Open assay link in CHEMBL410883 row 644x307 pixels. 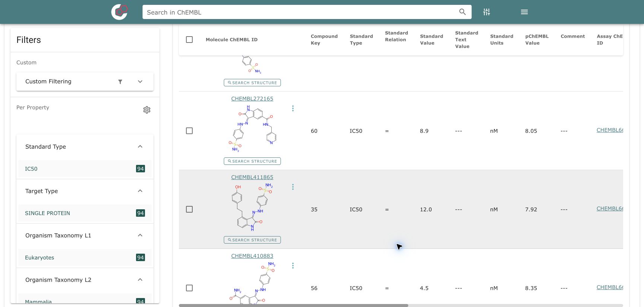[610, 287]
